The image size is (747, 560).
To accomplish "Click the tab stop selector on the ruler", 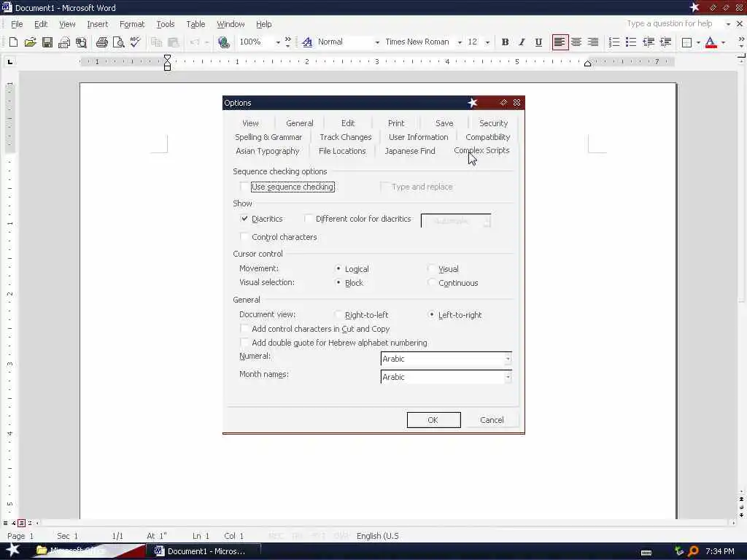I will pyautogui.click(x=10, y=61).
